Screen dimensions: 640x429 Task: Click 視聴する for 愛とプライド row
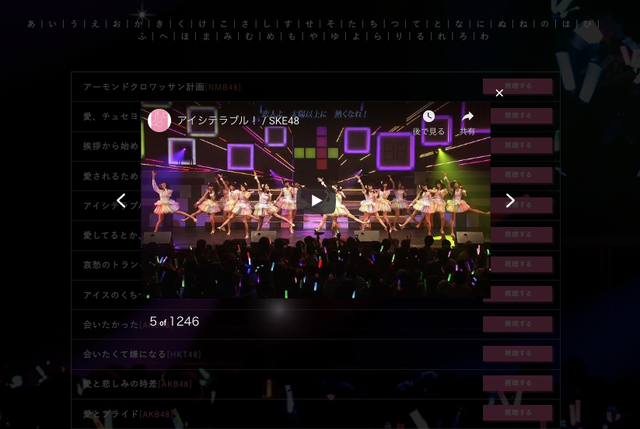(518, 413)
